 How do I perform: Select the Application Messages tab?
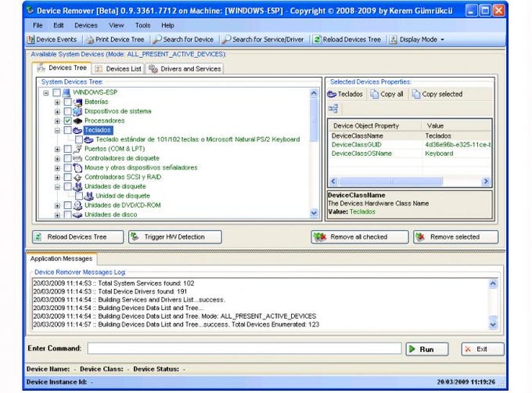tap(61, 258)
